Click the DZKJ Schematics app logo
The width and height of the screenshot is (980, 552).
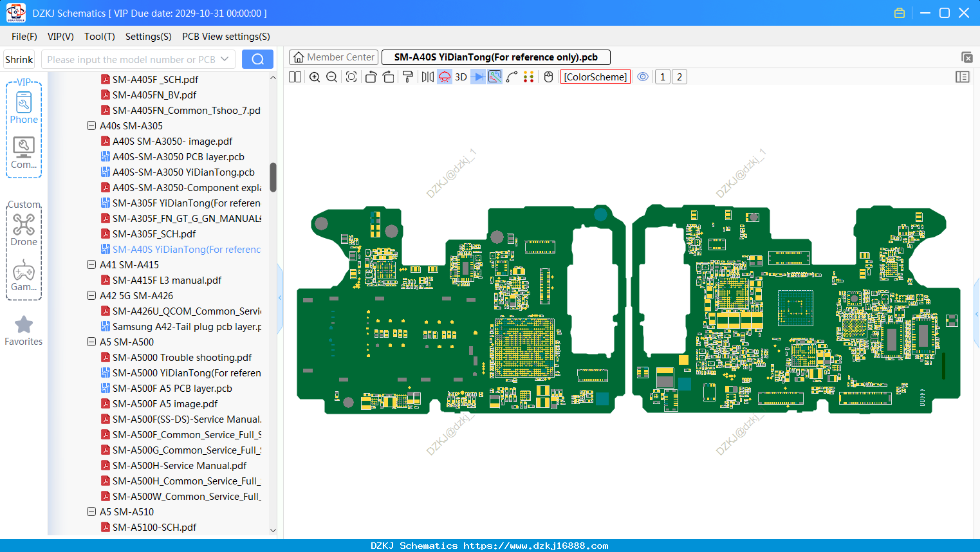[x=15, y=13]
